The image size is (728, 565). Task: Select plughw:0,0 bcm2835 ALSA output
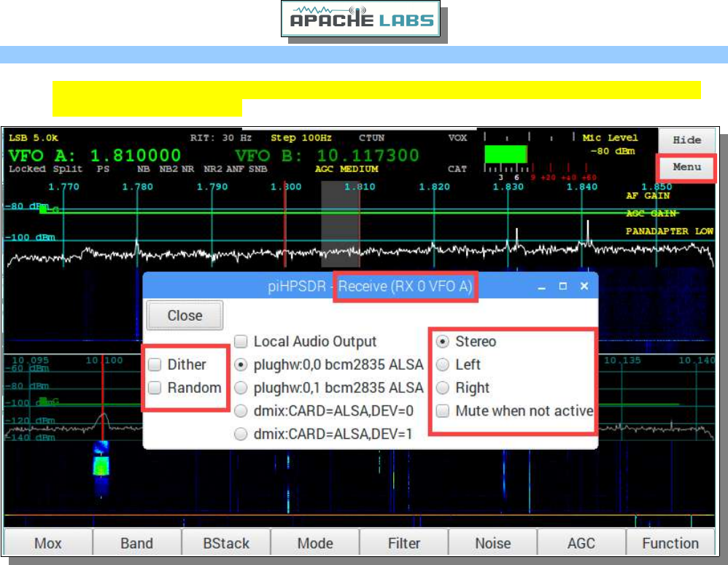pos(241,365)
